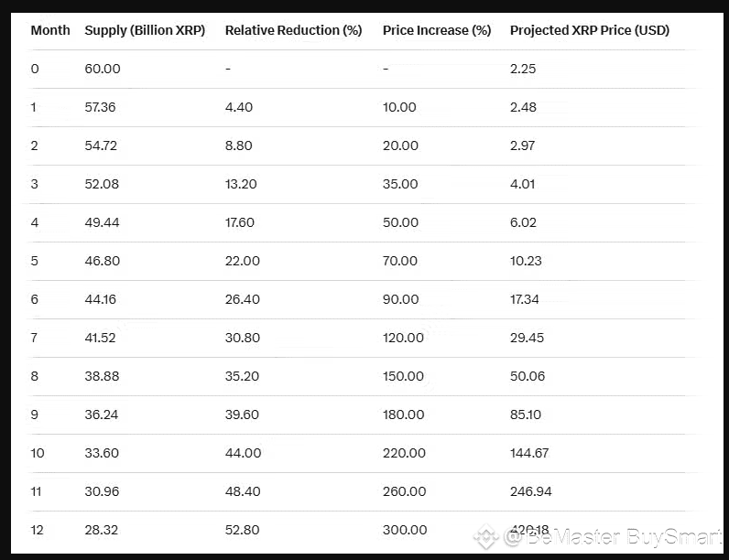The height and width of the screenshot is (560, 729).
Task: Click the 50.06 projected price cell
Action: click(527, 376)
